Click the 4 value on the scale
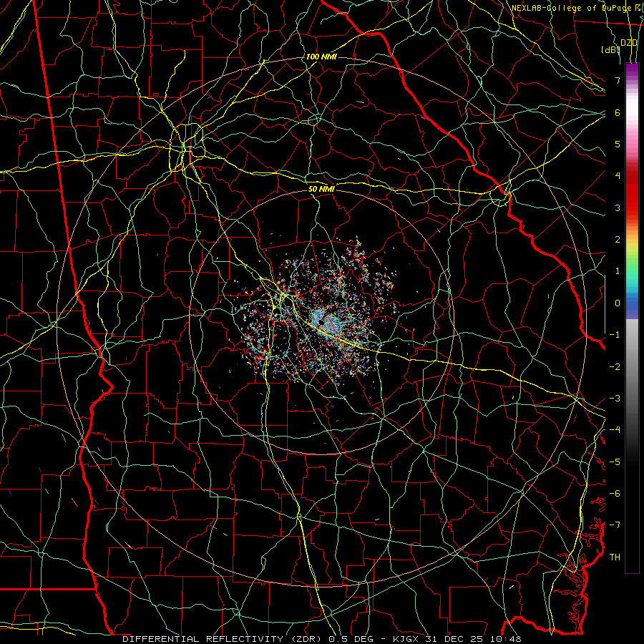 pos(618,176)
